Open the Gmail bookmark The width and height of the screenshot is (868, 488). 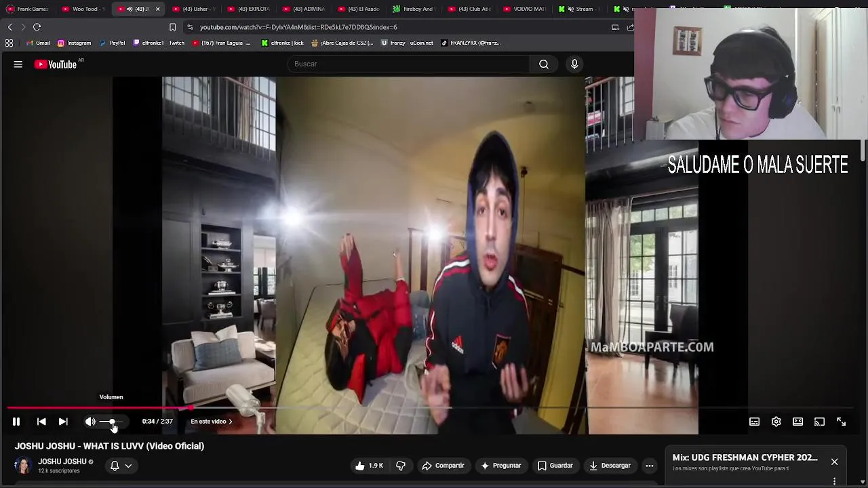[37, 43]
